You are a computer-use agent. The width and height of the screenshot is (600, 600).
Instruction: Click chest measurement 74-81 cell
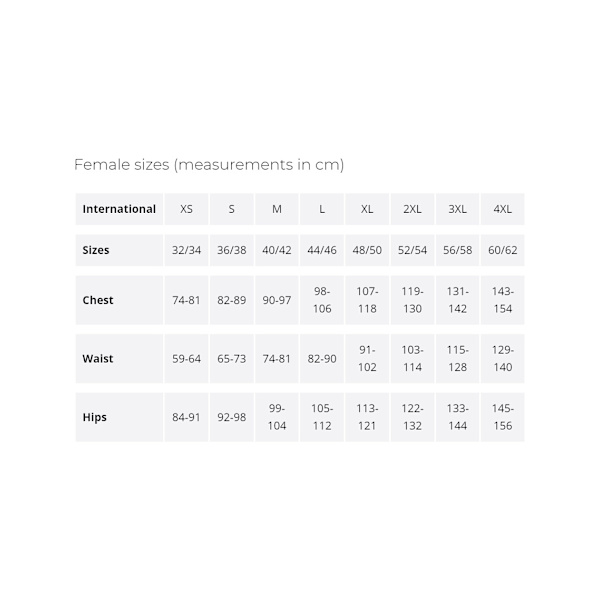(x=186, y=300)
